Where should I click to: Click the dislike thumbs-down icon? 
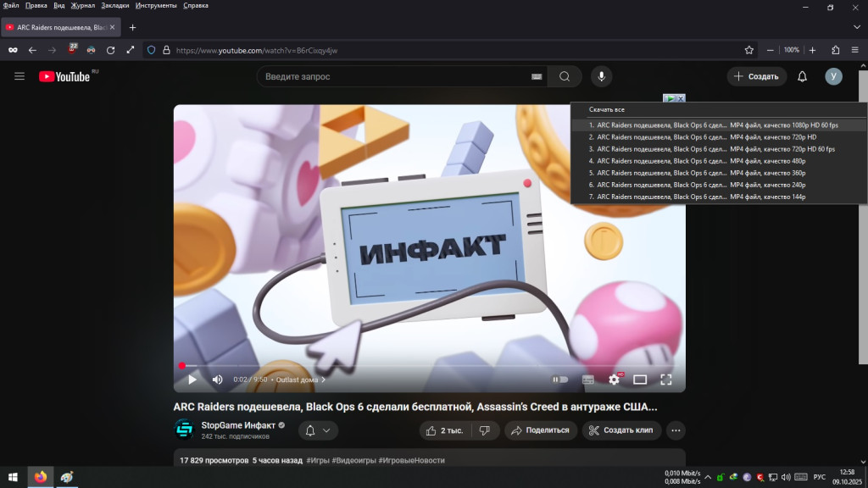coord(484,430)
